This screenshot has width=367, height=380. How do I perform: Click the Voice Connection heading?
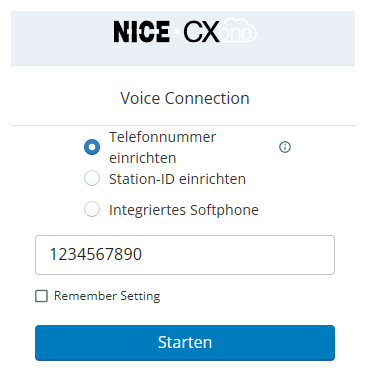coord(185,98)
